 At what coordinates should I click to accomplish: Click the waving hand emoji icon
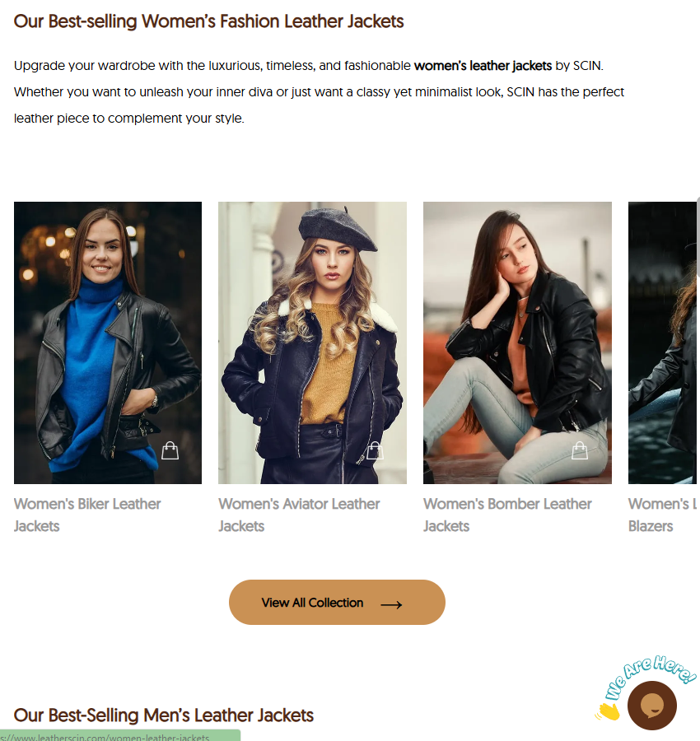coord(609,711)
